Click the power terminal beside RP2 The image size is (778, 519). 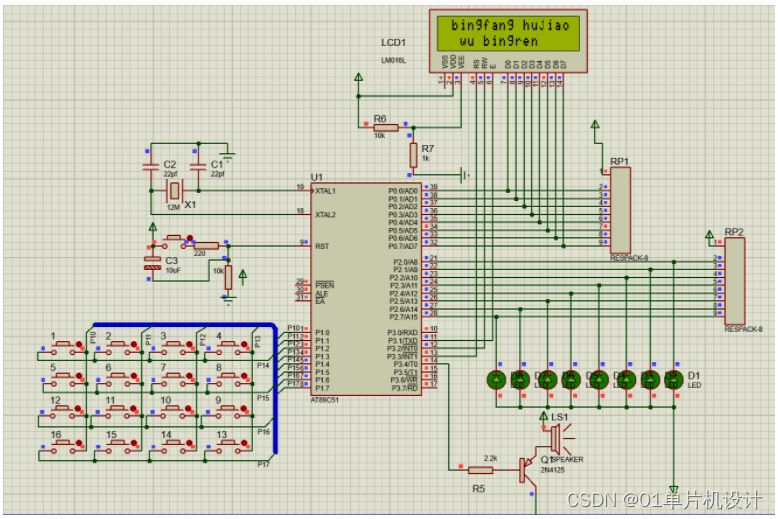click(710, 235)
